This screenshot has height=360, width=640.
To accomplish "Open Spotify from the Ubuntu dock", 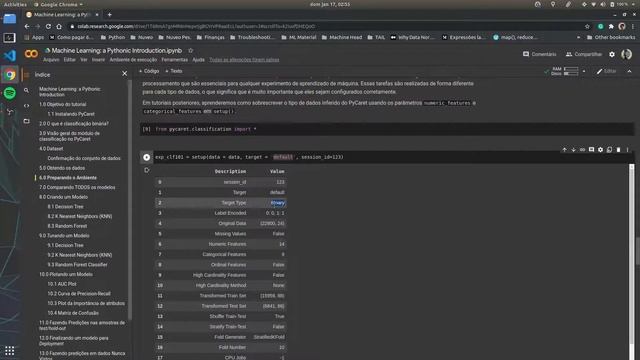I will (x=9, y=93).
